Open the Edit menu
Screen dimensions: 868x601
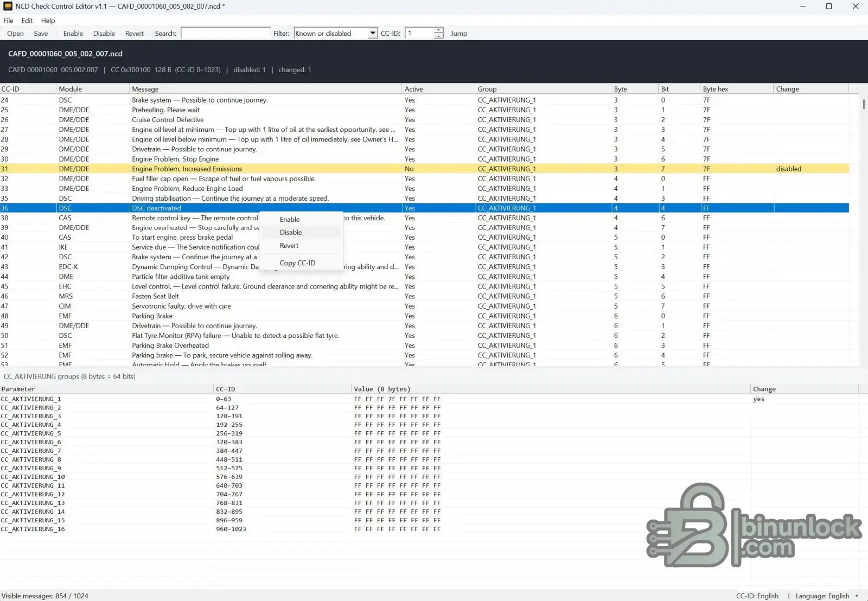(27, 21)
